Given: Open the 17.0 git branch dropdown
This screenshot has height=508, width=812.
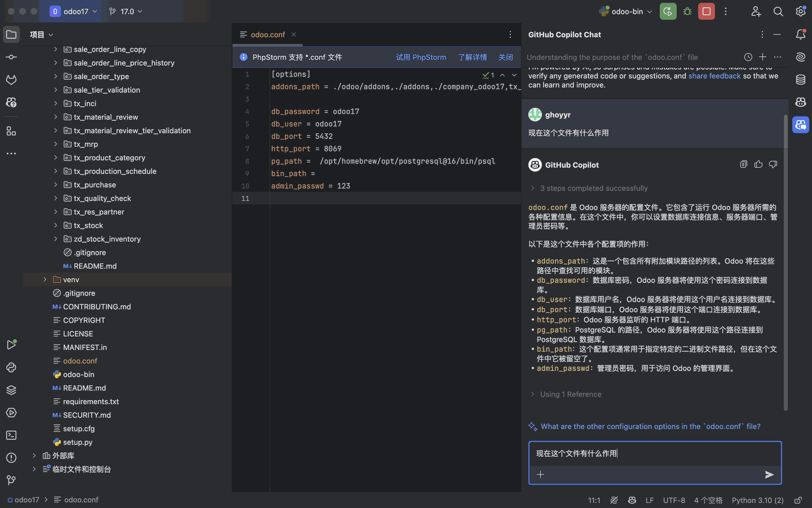Looking at the screenshot, I should pyautogui.click(x=126, y=11).
